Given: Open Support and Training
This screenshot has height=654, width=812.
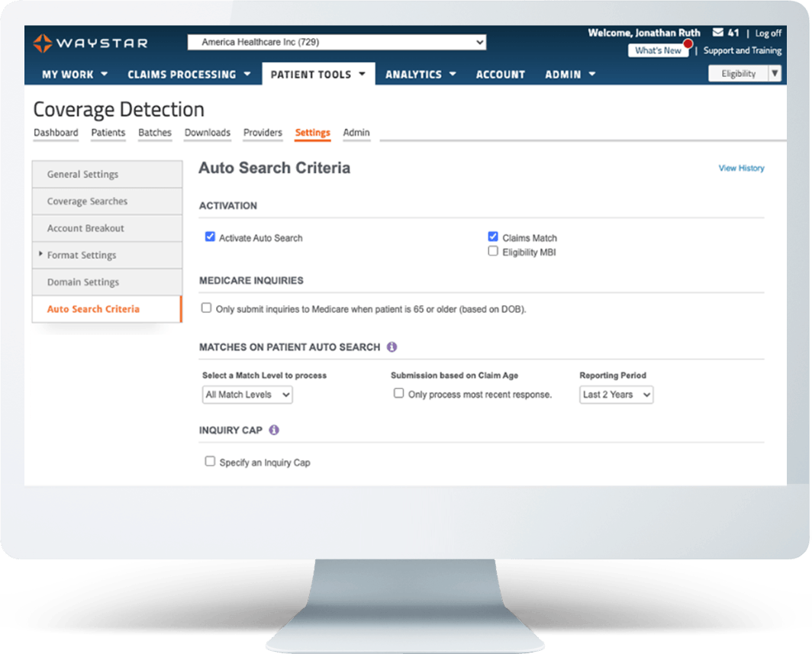Looking at the screenshot, I should (743, 50).
